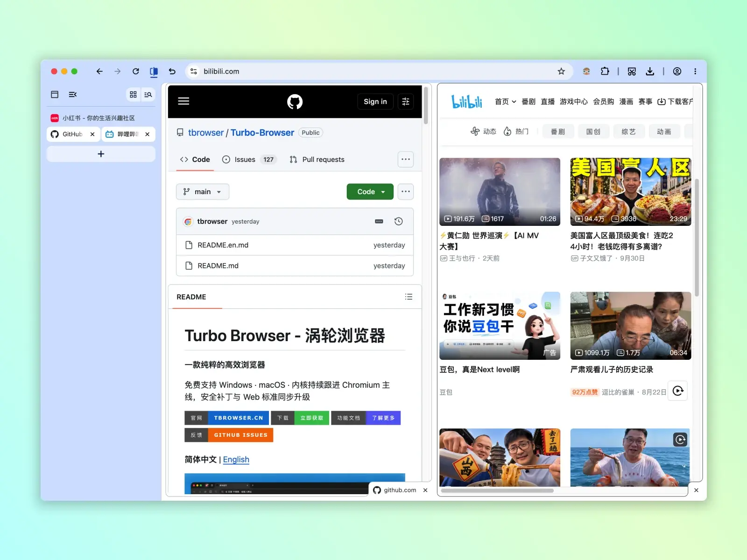The width and height of the screenshot is (747, 560).
Task: Close the GitHub tab
Action: coord(92,134)
